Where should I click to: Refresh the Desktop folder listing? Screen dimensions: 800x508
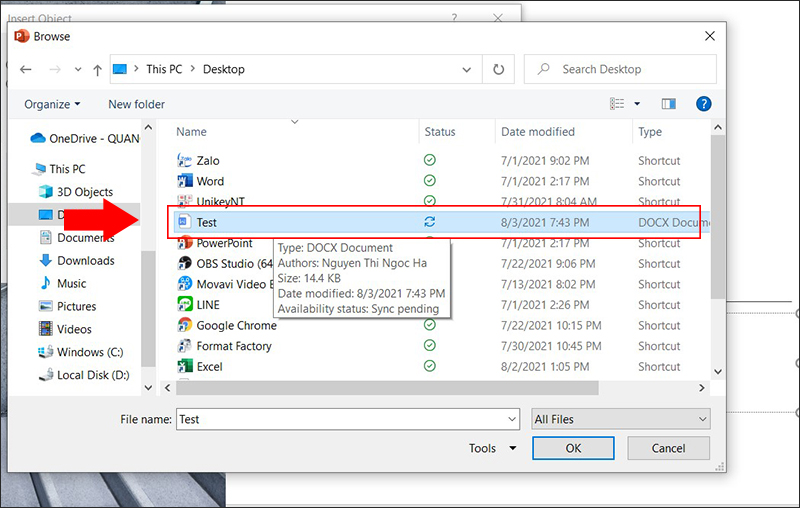pos(498,70)
